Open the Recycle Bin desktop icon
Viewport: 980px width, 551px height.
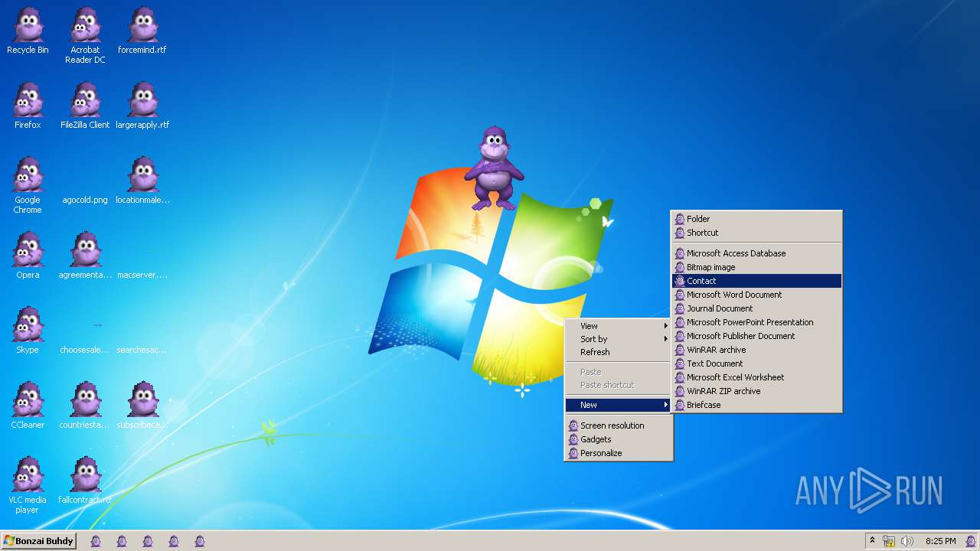pyautogui.click(x=28, y=31)
